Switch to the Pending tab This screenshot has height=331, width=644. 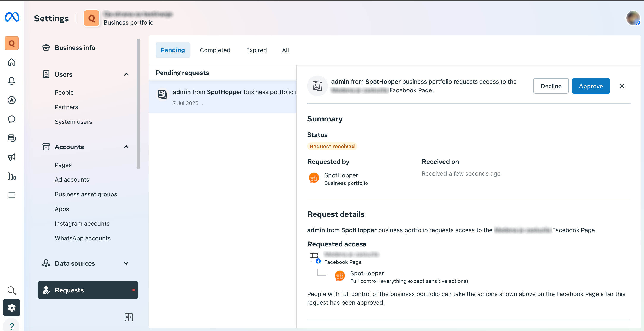(x=173, y=50)
